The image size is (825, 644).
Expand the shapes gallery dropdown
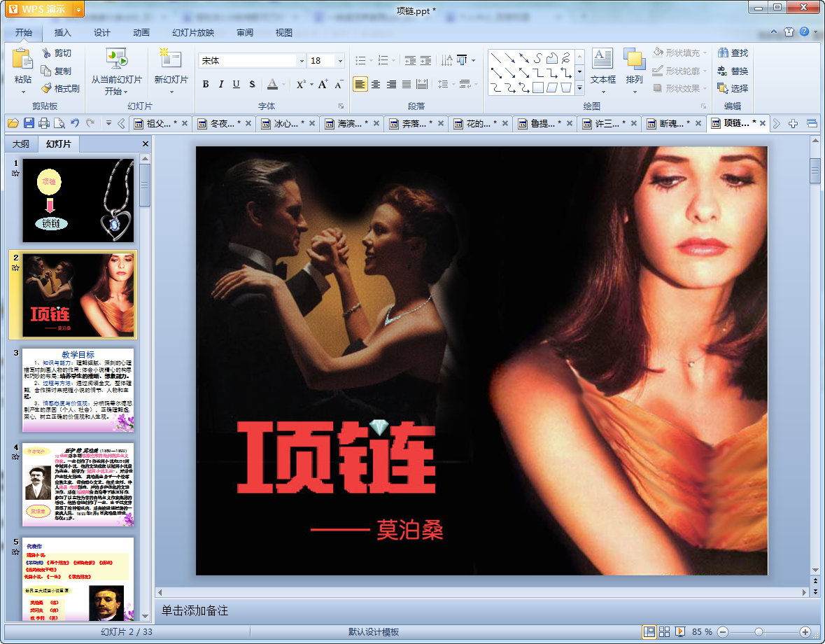pos(580,88)
